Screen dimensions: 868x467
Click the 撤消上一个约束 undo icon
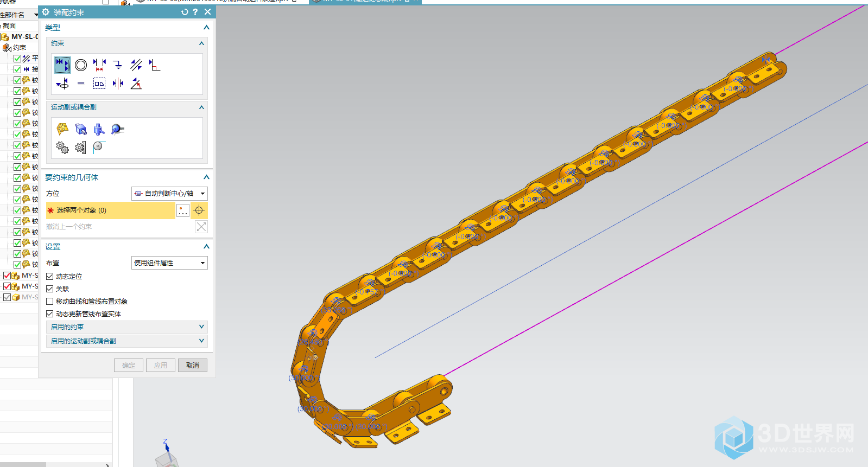tap(201, 227)
